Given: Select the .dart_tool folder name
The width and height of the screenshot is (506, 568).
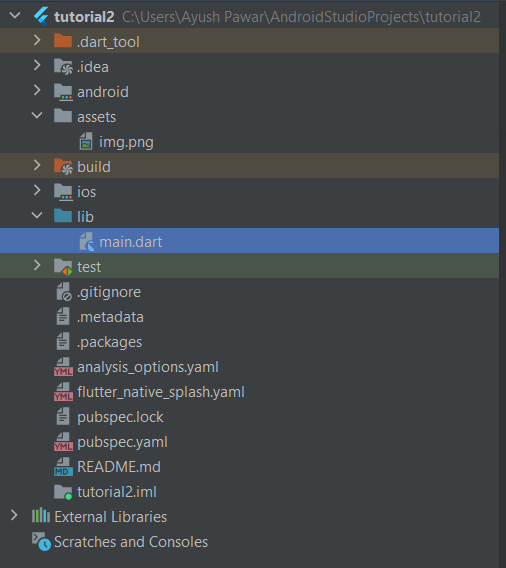Looking at the screenshot, I should [x=108, y=42].
